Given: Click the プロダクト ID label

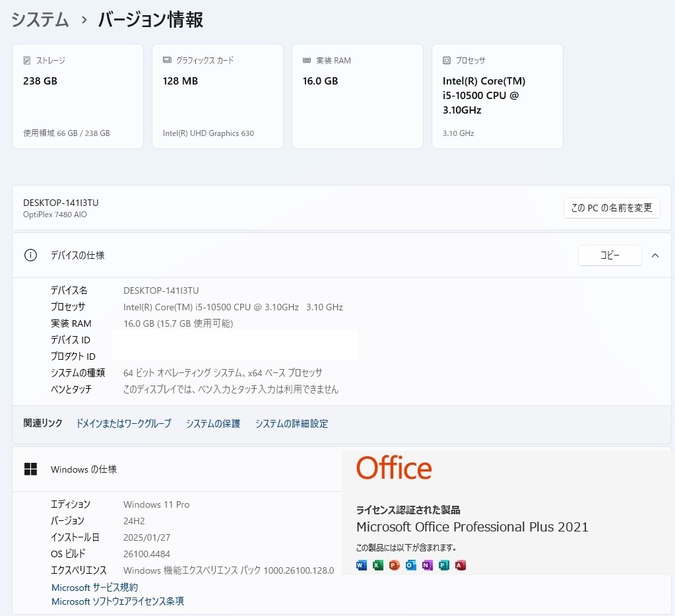Looking at the screenshot, I should point(73,357).
